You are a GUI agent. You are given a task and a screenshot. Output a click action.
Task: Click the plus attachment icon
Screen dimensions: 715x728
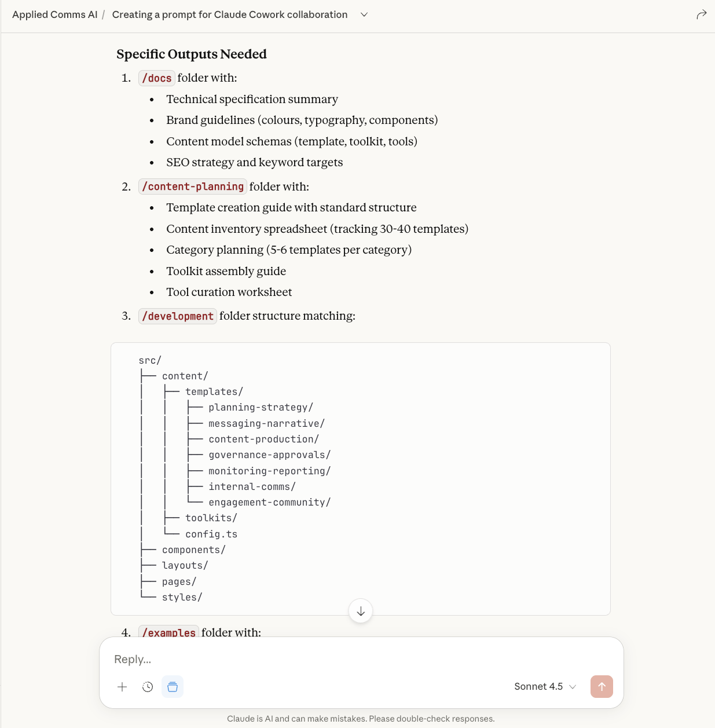point(122,687)
